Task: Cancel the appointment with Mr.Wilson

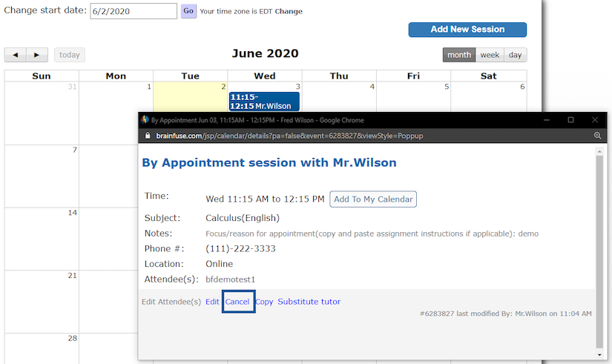Action: pyautogui.click(x=237, y=302)
